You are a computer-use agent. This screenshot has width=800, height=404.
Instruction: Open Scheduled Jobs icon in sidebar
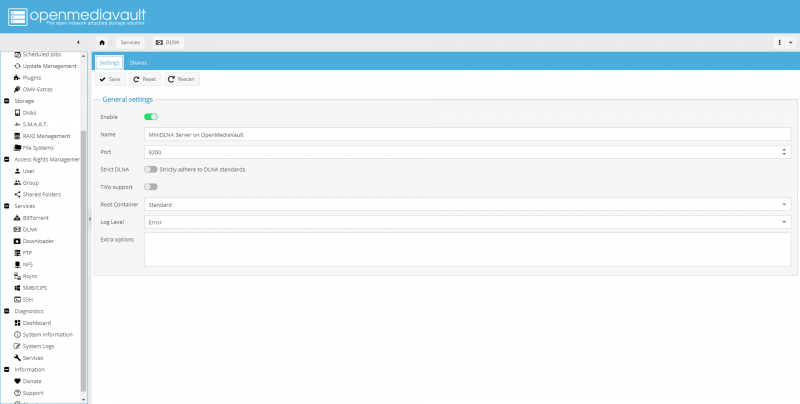[x=17, y=54]
